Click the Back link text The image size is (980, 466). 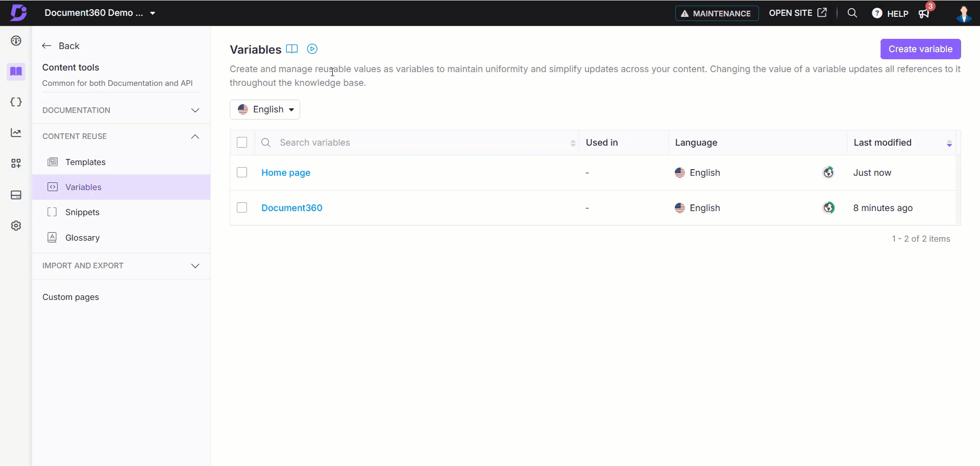(69, 46)
